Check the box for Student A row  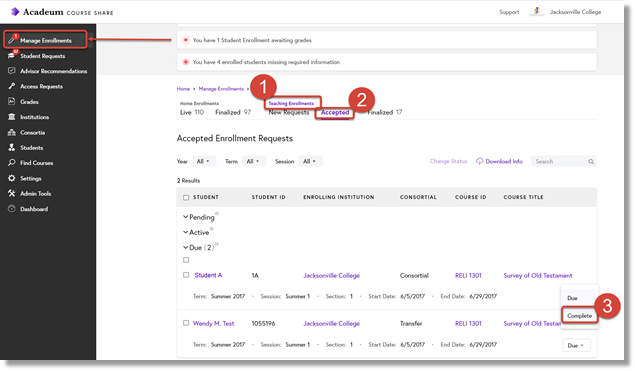pos(186,275)
